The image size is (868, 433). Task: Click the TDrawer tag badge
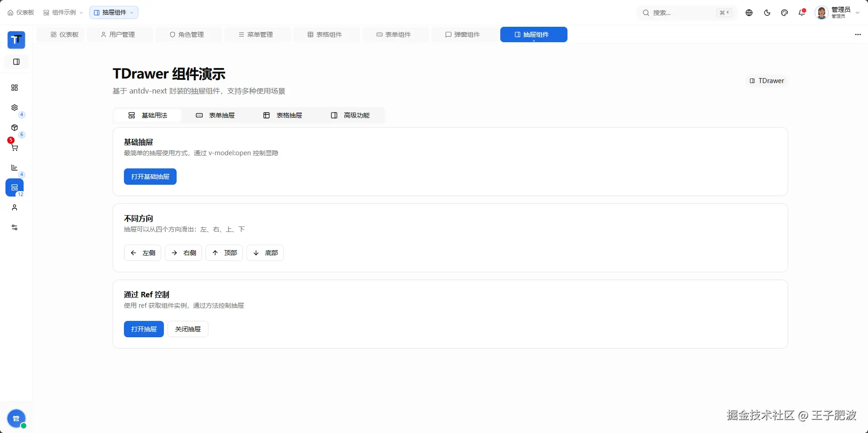click(767, 81)
